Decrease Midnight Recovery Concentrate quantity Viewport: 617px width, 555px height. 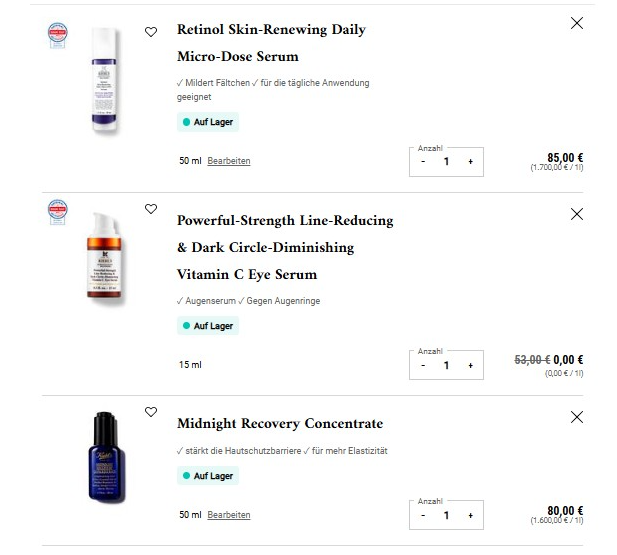point(423,515)
